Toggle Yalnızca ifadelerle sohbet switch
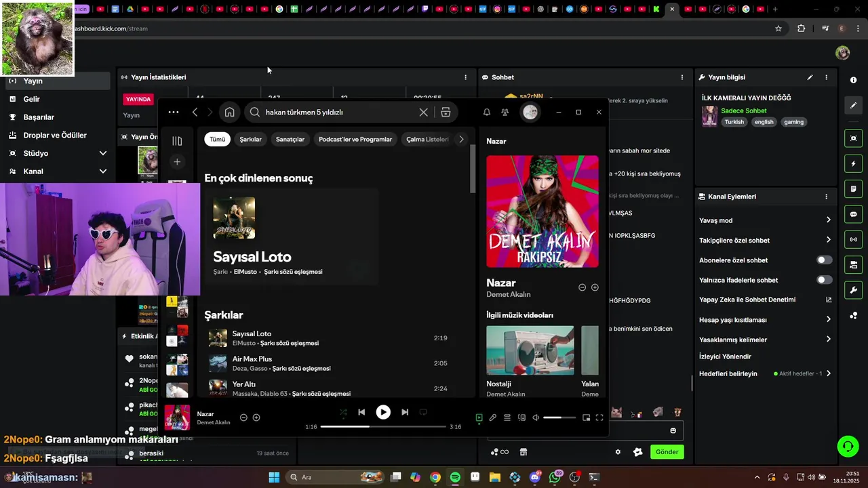Image resolution: width=868 pixels, height=488 pixels. pyautogui.click(x=824, y=280)
